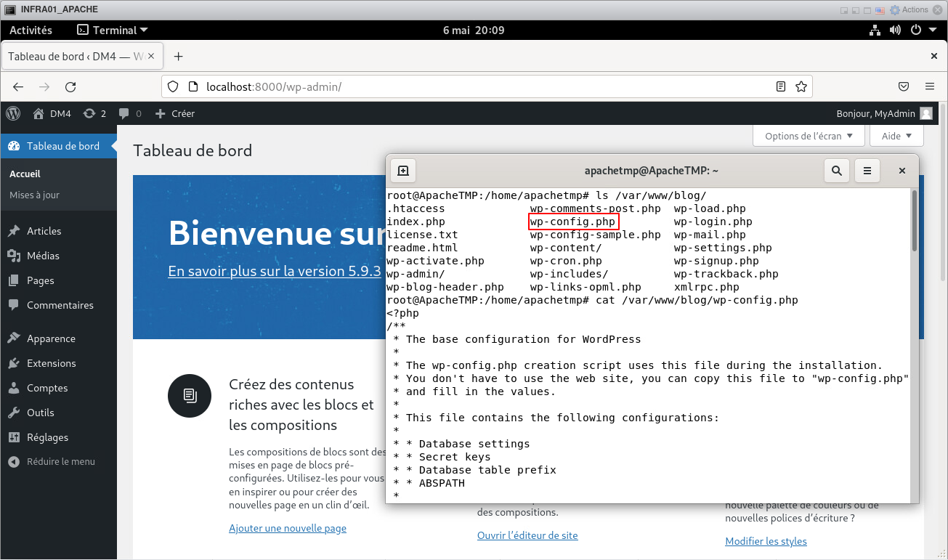Select Réglages in WordPress sidebar

point(47,437)
